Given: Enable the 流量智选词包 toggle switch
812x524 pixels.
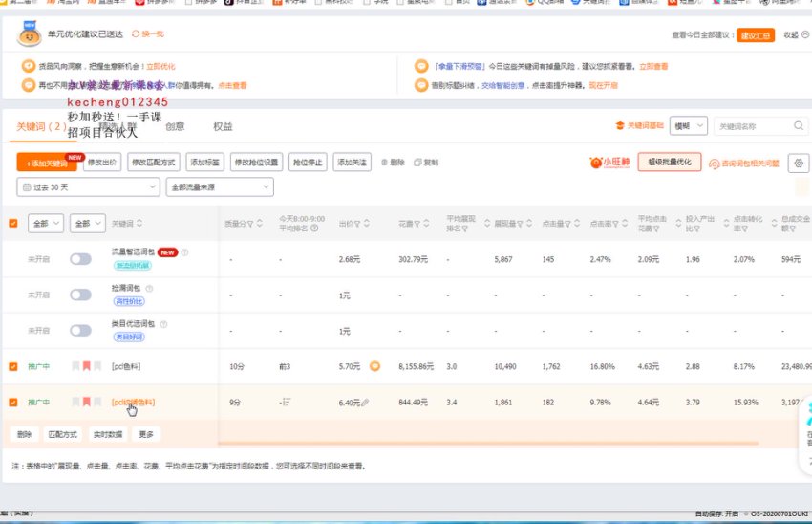Looking at the screenshot, I should tap(80, 258).
